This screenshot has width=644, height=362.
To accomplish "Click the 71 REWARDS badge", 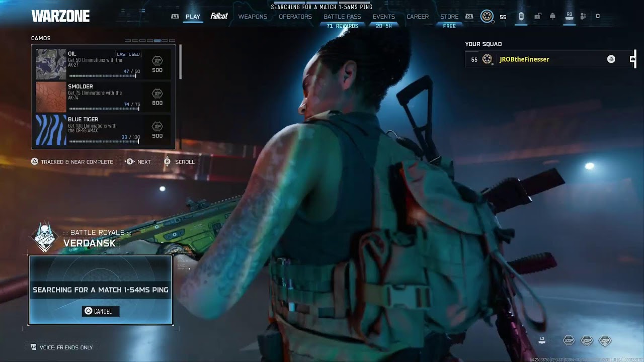I will tap(342, 26).
